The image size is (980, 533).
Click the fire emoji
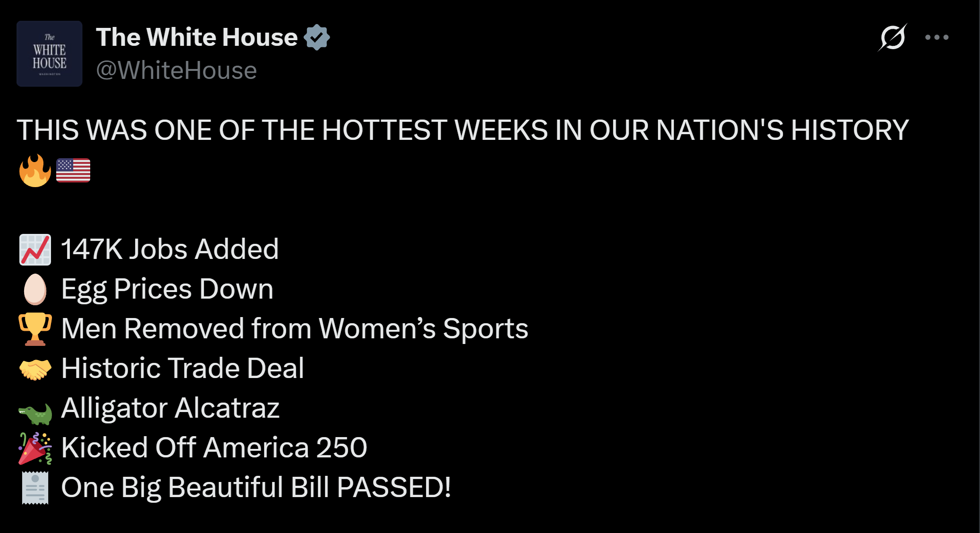coord(35,171)
